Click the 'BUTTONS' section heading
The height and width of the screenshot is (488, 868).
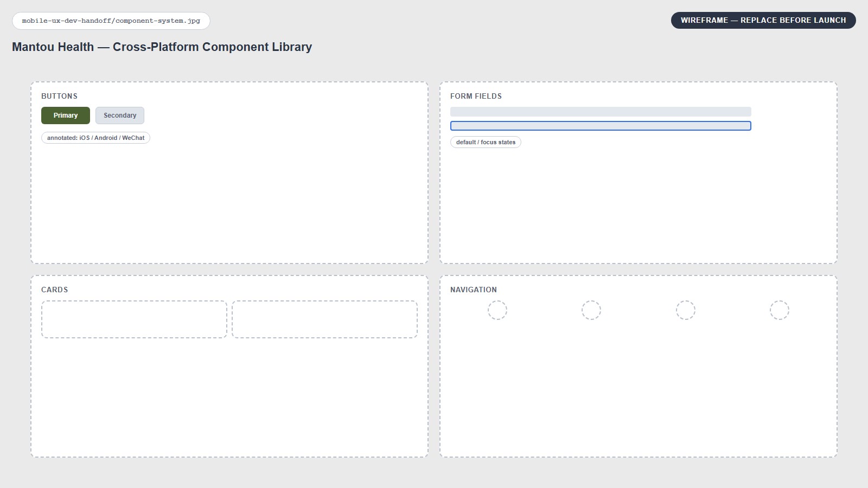click(x=59, y=96)
